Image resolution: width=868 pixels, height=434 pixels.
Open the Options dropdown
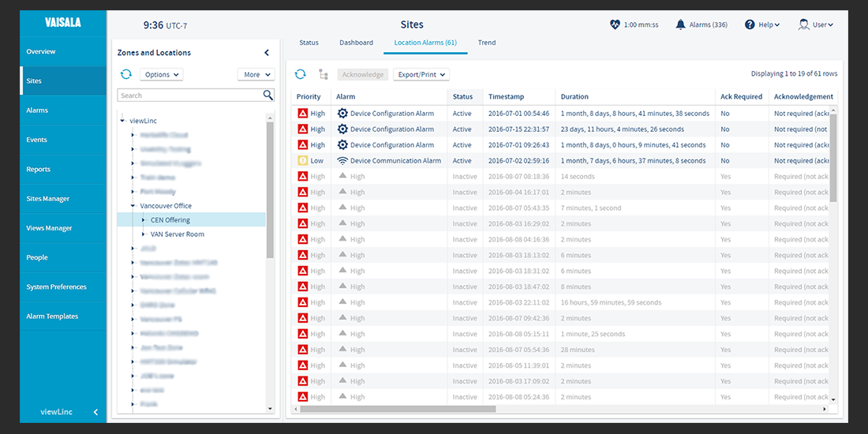(x=161, y=75)
